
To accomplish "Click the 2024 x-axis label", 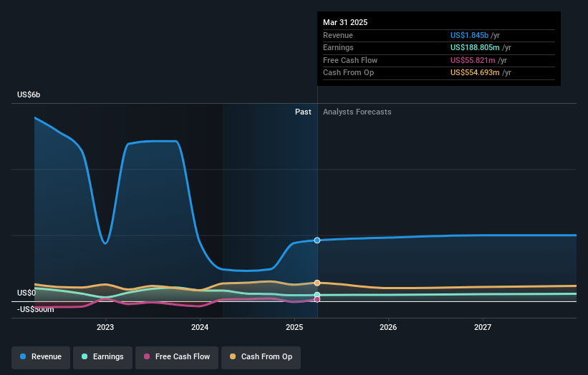I will pos(200,328).
